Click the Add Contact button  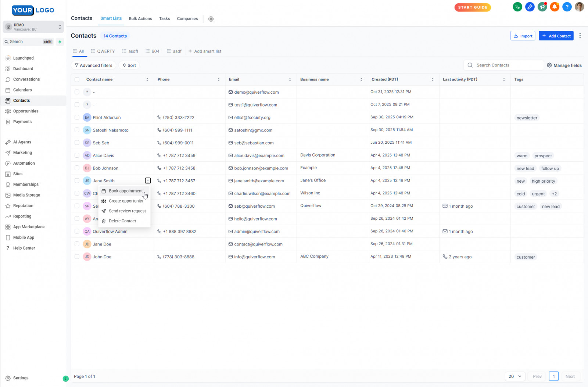[556, 36]
